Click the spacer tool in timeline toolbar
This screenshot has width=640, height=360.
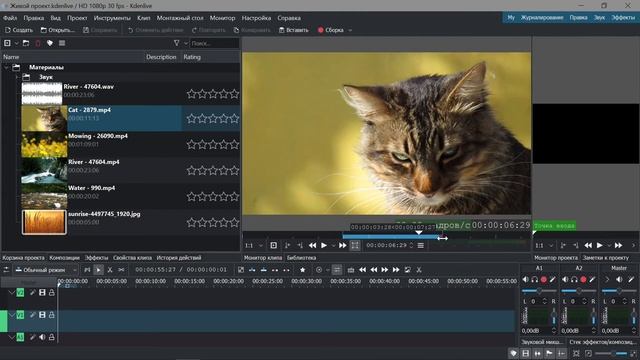pyautogui.click(x=121, y=270)
